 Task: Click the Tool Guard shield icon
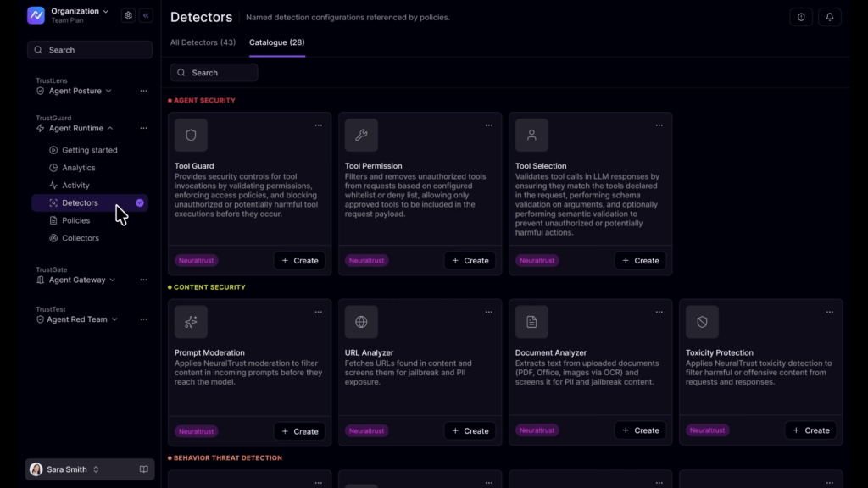click(191, 135)
